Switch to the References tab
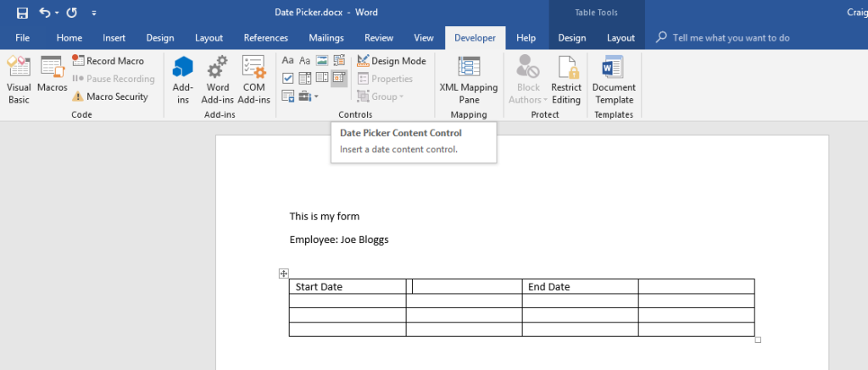Viewport: 868px width, 370px height. (265, 37)
